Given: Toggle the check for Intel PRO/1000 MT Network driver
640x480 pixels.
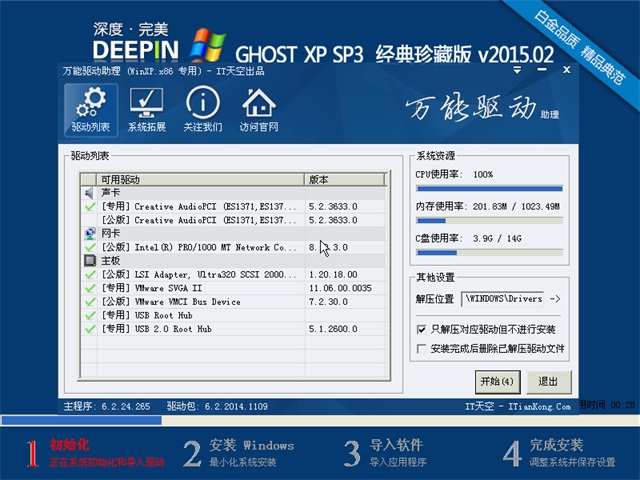Looking at the screenshot, I should pos(89,246).
